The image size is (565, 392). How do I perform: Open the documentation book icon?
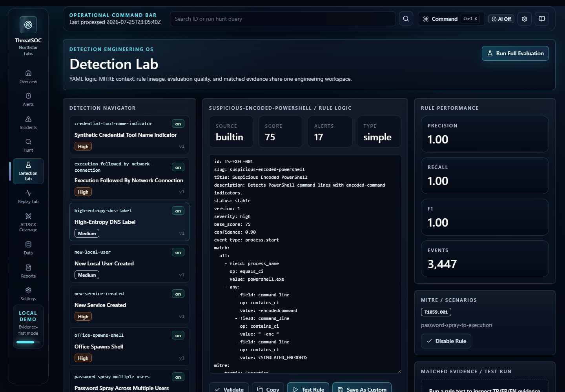point(542,19)
